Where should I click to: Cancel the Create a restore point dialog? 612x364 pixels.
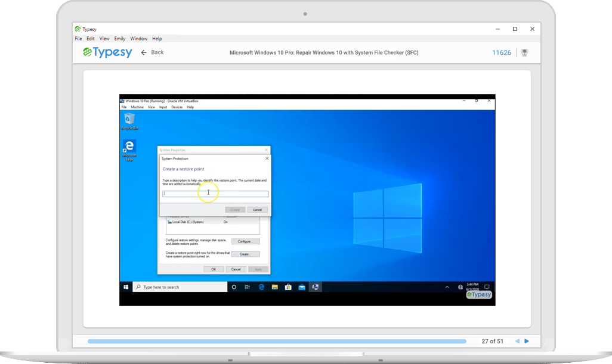257,210
